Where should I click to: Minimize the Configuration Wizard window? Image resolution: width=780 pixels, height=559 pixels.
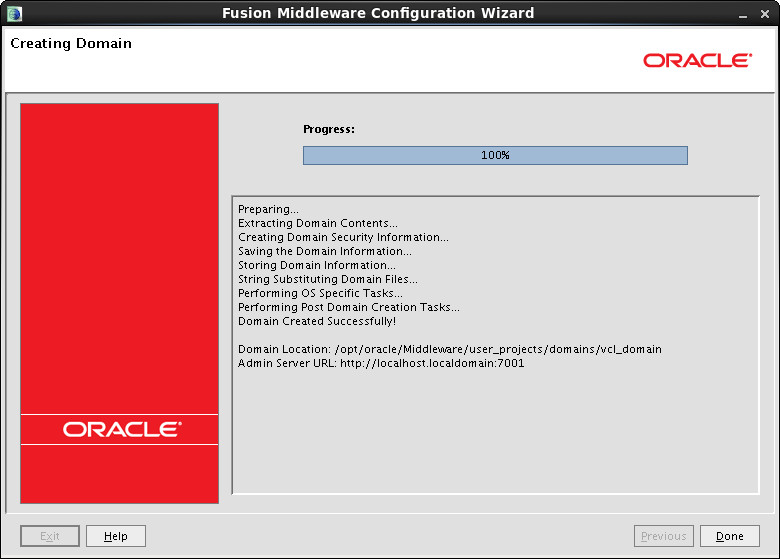coord(743,14)
